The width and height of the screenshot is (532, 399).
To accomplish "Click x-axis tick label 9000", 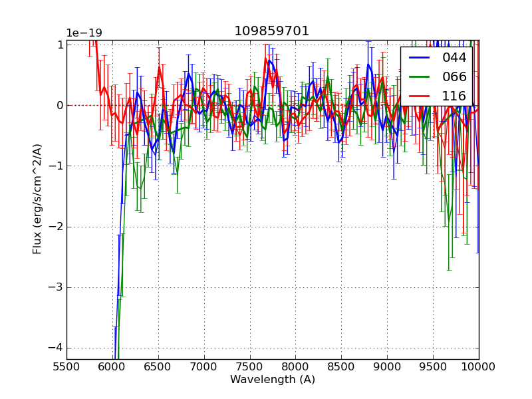I will 387,366.
